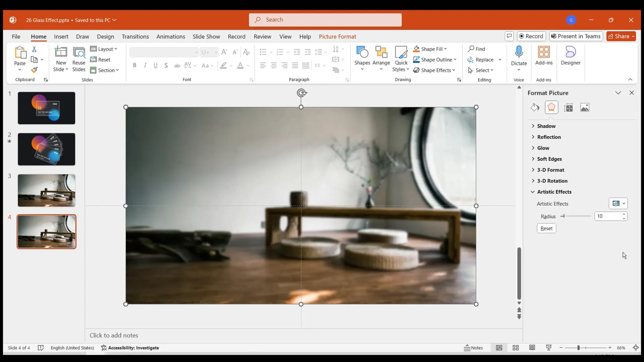Align text left
The height and width of the screenshot is (362, 644).
point(263,65)
